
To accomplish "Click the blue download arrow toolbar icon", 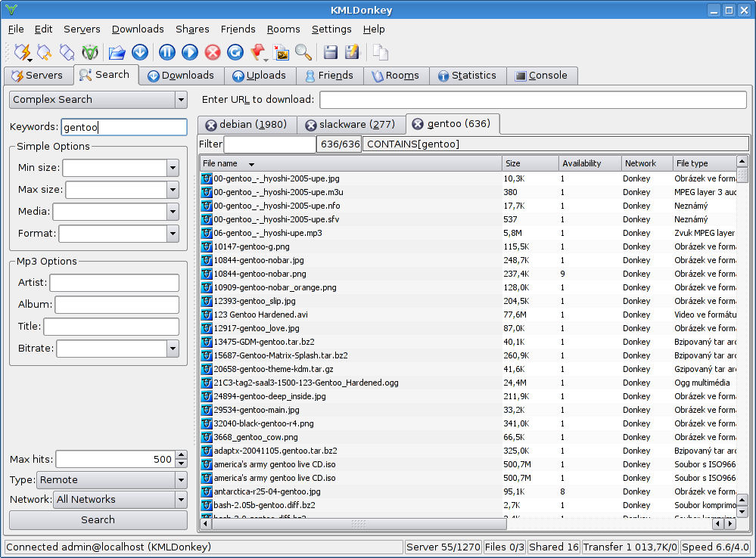I will (140, 52).
